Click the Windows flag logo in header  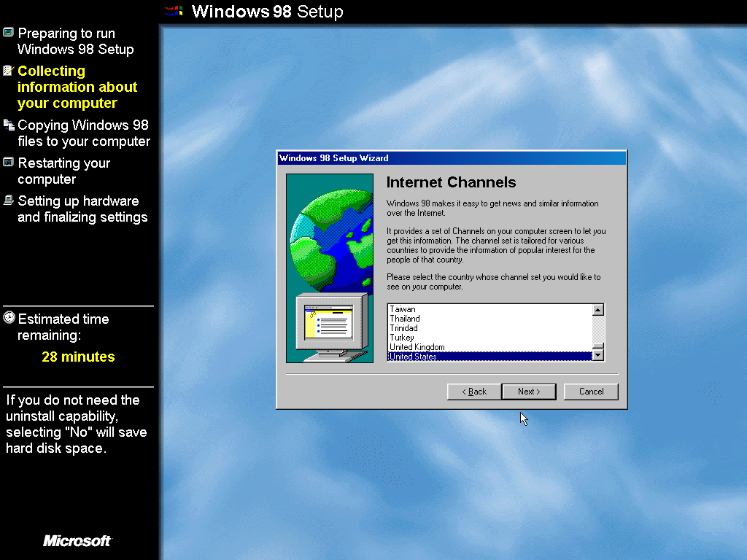click(x=173, y=11)
